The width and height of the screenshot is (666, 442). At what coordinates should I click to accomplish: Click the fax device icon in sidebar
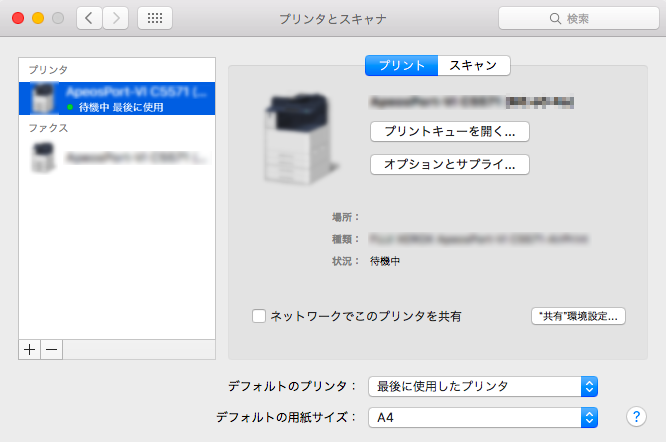[x=43, y=157]
